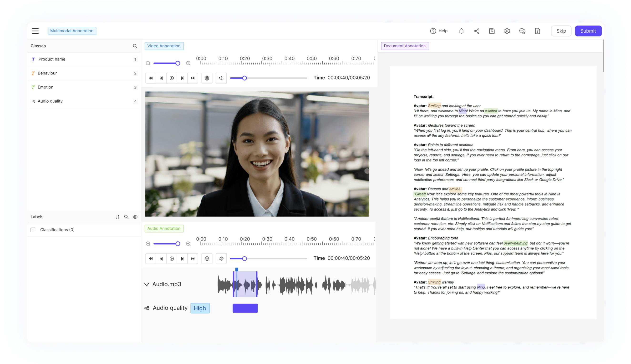The image size is (631, 364).
Task: Click the save disk icon
Action: pyautogui.click(x=492, y=31)
